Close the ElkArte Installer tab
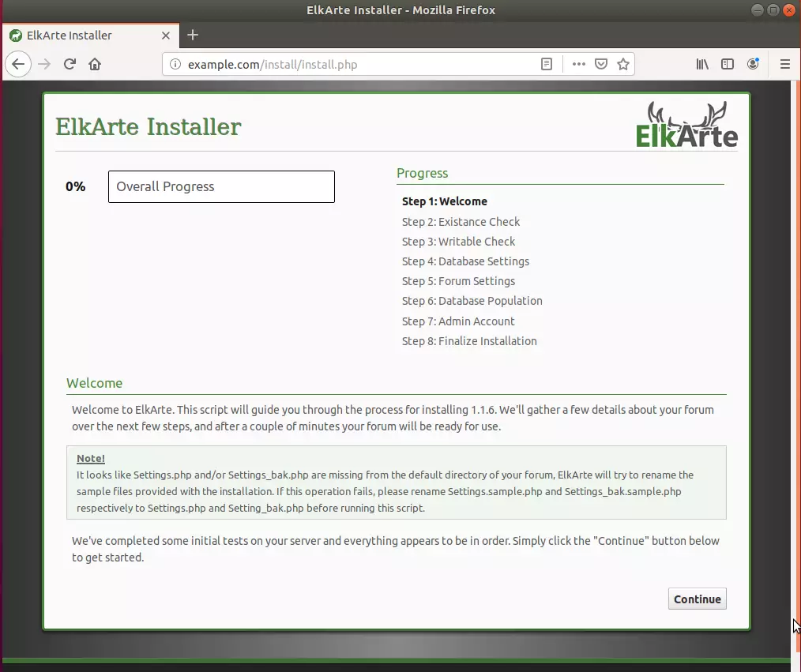Viewport: 801px width, 672px height. pos(166,36)
